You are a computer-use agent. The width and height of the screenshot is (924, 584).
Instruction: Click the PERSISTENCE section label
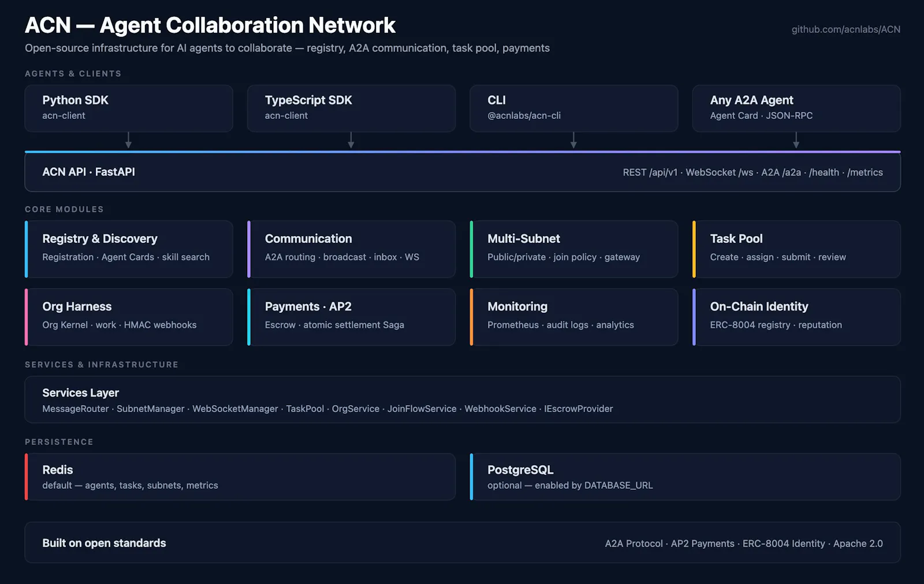click(x=59, y=442)
